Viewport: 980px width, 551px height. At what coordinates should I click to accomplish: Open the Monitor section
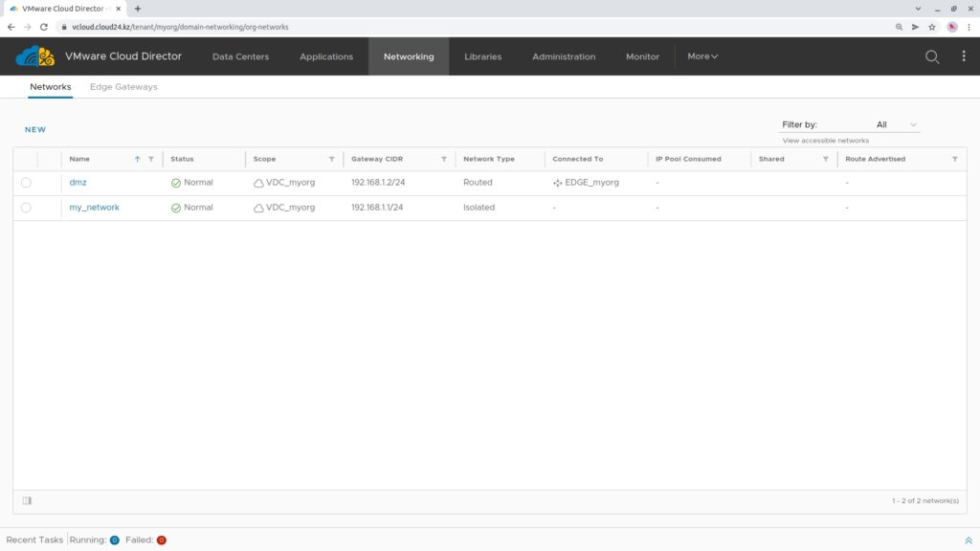point(642,56)
